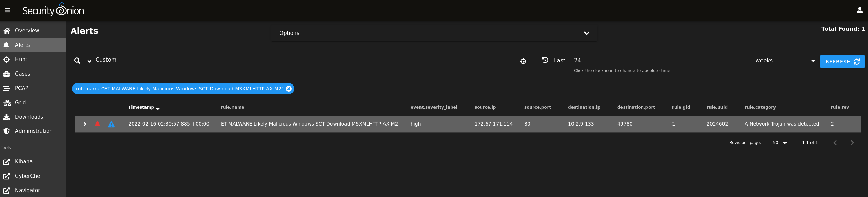The height and width of the screenshot is (197, 868).
Task: Remove the rule.name filter chip
Action: tap(289, 89)
